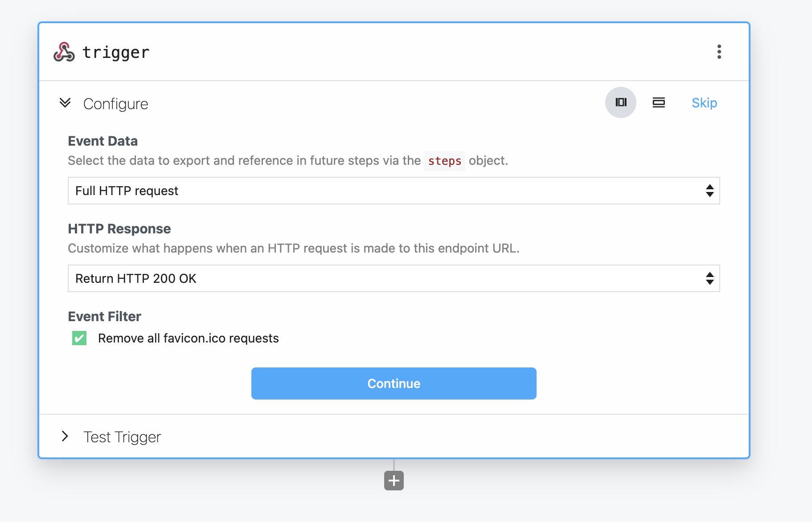Click the "Remove all favicon.ico requests" label
Image resolution: width=812 pixels, height=522 pixels.
[x=188, y=338]
